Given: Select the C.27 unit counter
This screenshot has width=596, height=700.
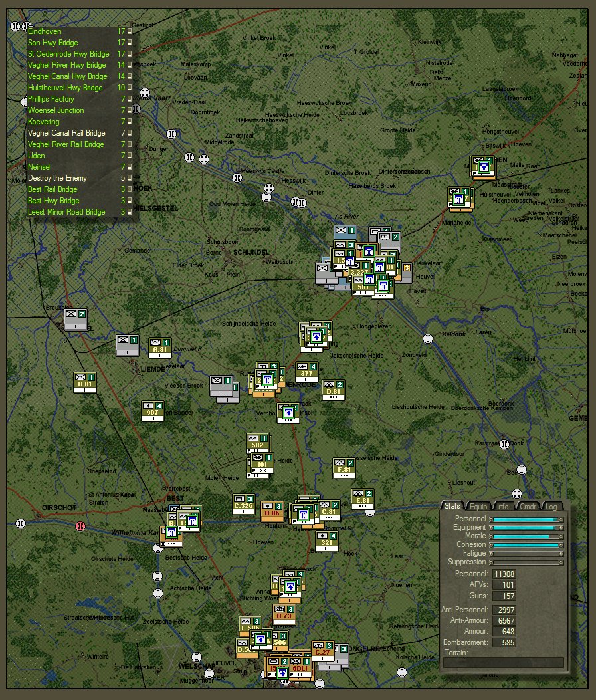Looking at the screenshot, I should coord(322,651).
